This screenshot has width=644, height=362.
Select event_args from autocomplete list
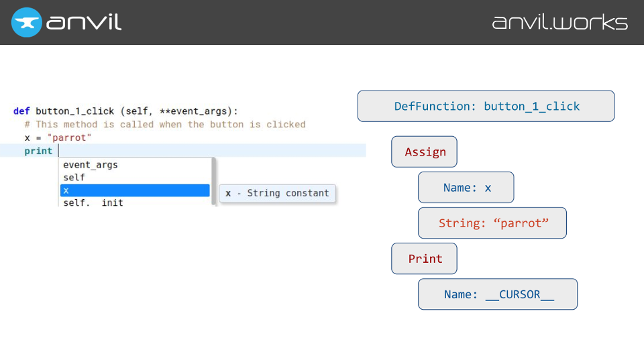(91, 165)
